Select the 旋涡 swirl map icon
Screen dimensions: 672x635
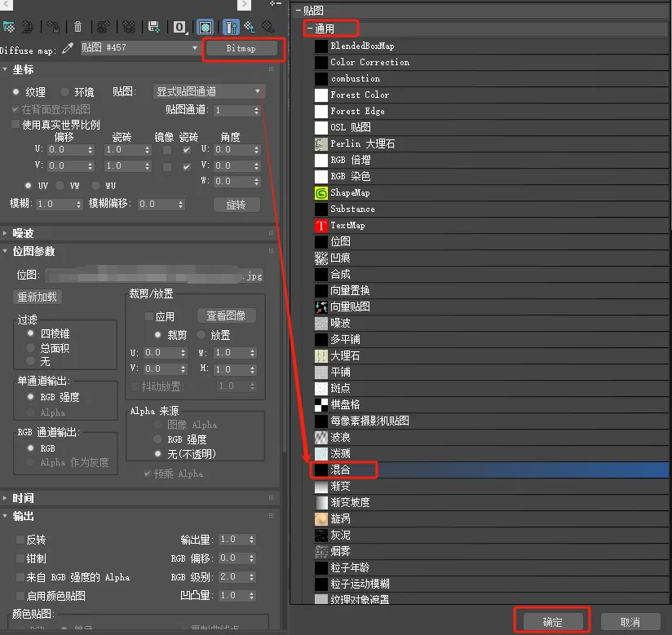[321, 519]
